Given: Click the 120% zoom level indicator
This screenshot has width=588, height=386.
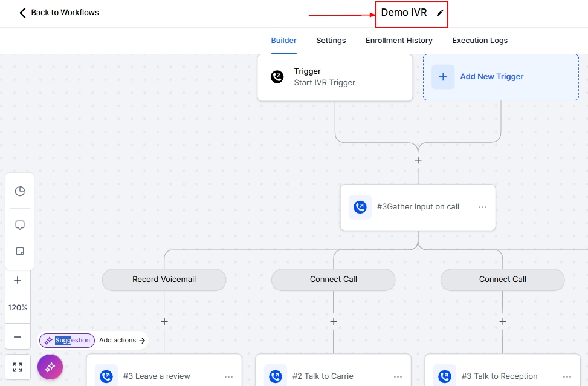Looking at the screenshot, I should click(18, 308).
